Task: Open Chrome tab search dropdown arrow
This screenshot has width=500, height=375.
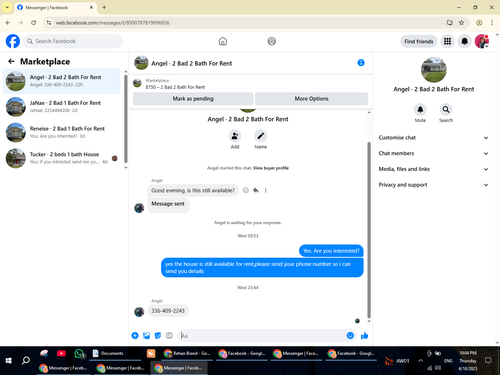Action: [x=7, y=7]
